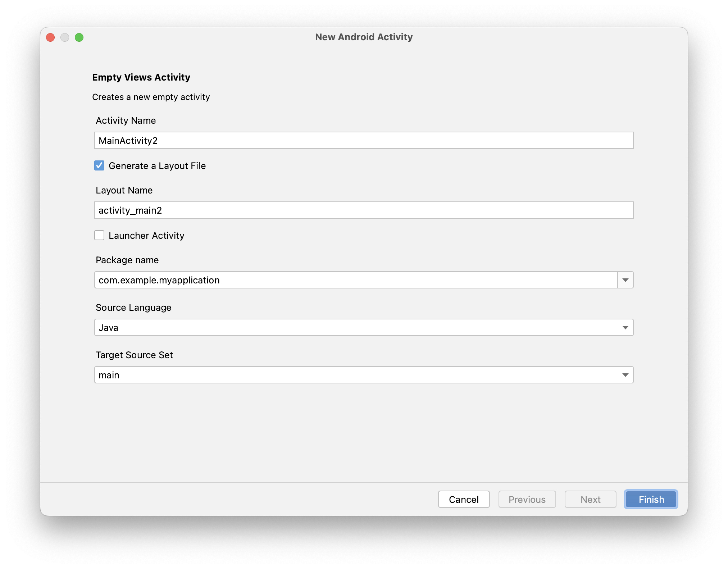Open the Target Source Set dropdown
This screenshot has width=728, height=569.
(x=364, y=375)
